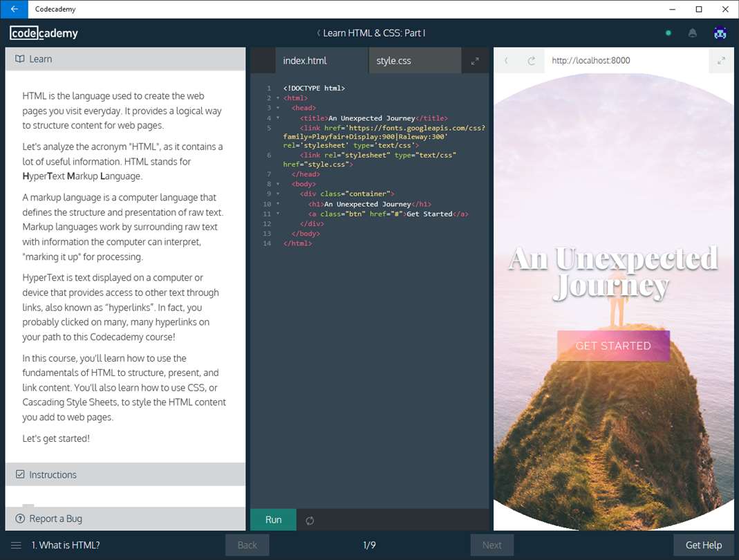Screen dimensions: 739x560
Task: Click the 1. What is HTML? lesson title
Action: [66, 545]
